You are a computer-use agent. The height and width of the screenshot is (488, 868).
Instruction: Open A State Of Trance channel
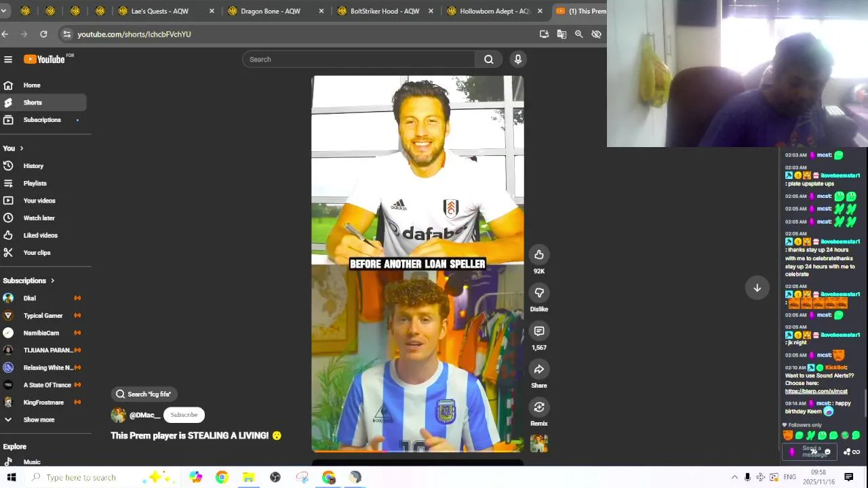tap(43, 385)
